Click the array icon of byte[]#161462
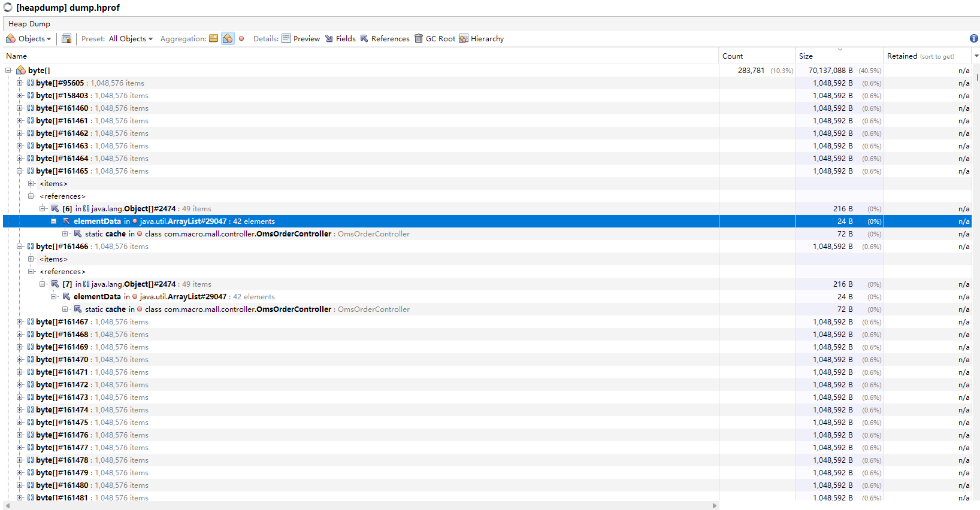 [x=31, y=133]
